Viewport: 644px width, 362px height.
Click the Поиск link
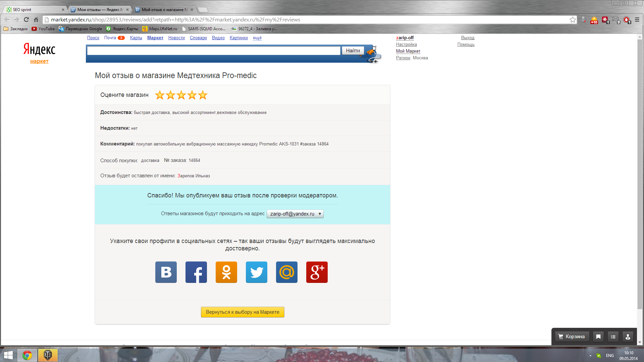point(93,38)
